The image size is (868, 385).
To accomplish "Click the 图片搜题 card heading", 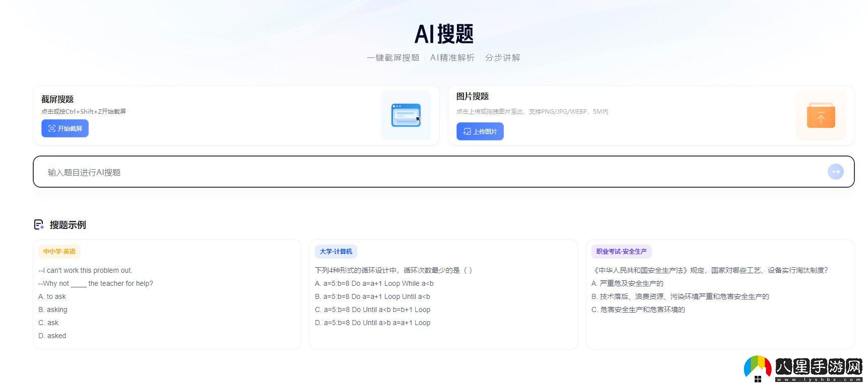I will (x=473, y=96).
